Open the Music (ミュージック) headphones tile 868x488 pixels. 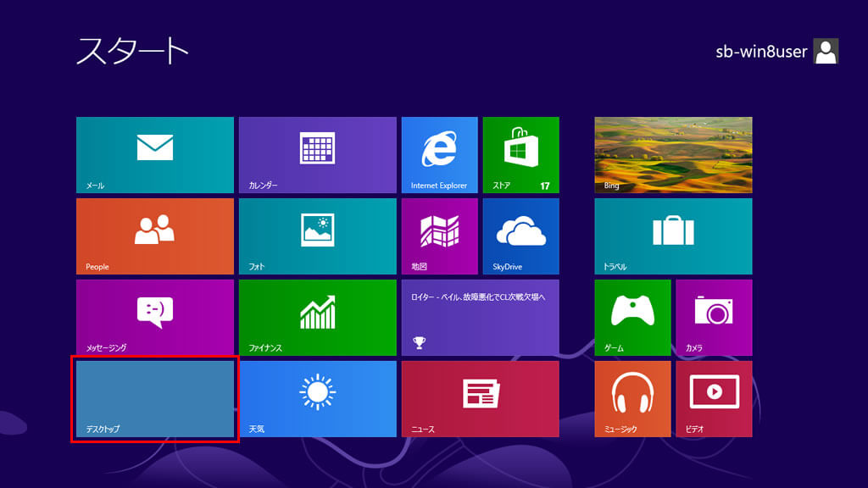click(x=632, y=398)
